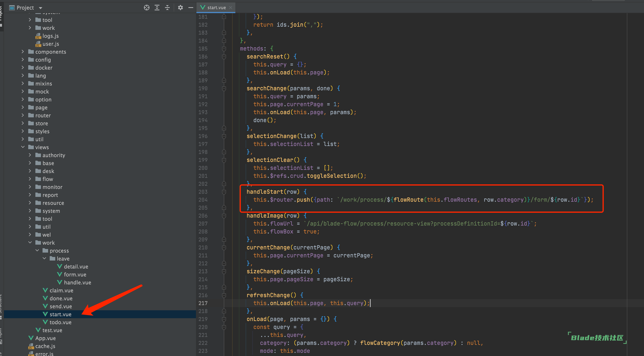This screenshot has height=356, width=644.
Task: Click toggleSelection call on line 201
Action: tap(332, 176)
